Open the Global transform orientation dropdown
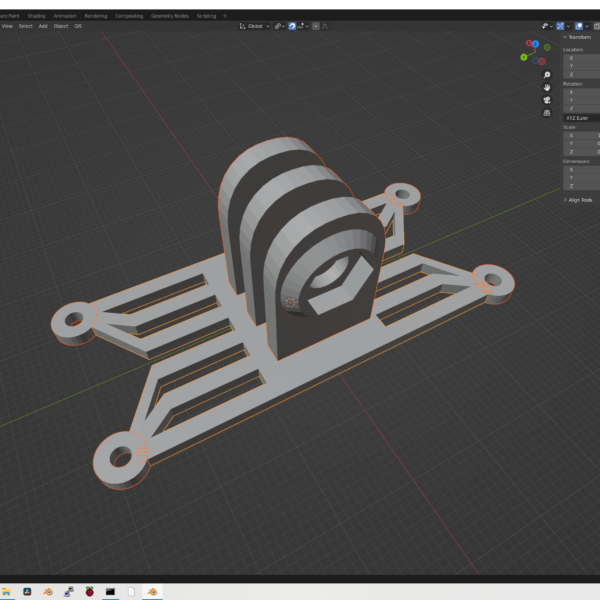Image resolution: width=600 pixels, height=600 pixels. coord(256,26)
